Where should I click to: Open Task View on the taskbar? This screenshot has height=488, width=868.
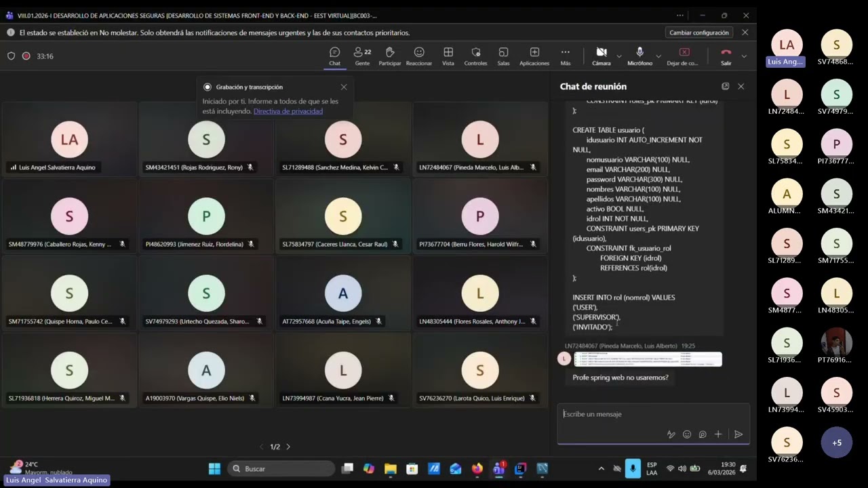pyautogui.click(x=347, y=468)
